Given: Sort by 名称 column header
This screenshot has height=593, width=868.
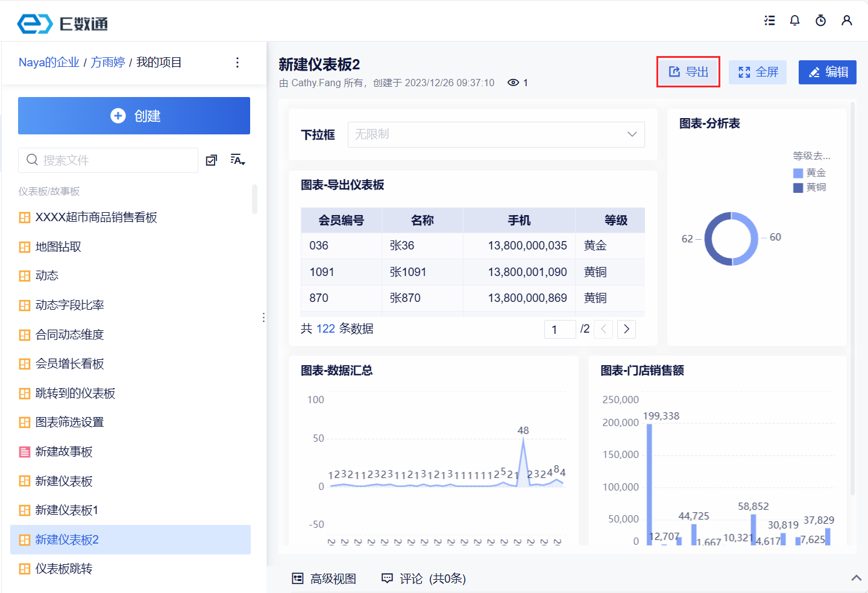Looking at the screenshot, I should coord(423,221).
